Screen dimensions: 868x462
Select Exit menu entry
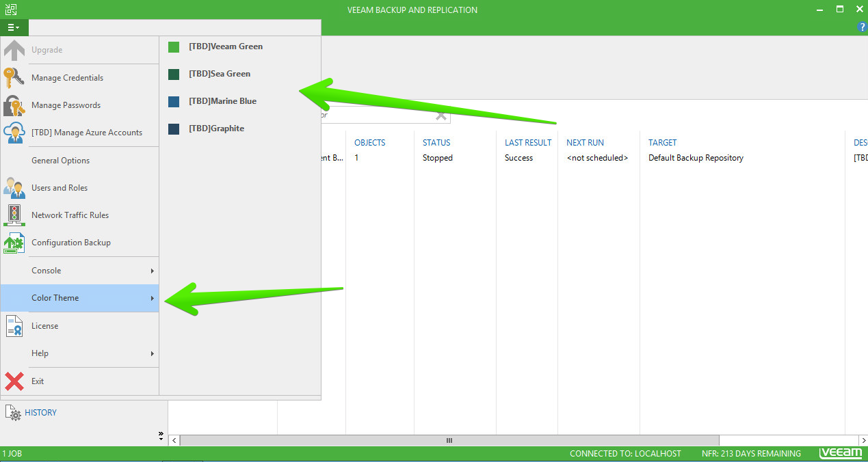point(79,381)
